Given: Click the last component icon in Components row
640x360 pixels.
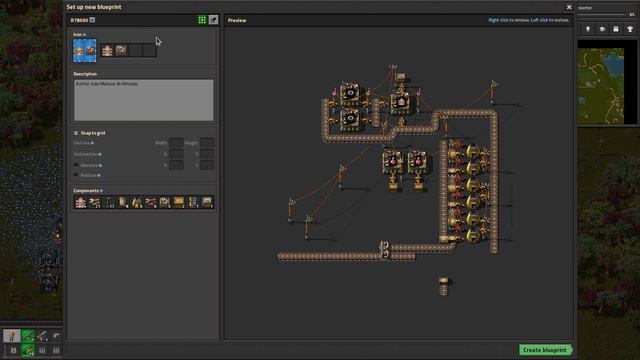Looking at the screenshot, I should pos(207,202).
